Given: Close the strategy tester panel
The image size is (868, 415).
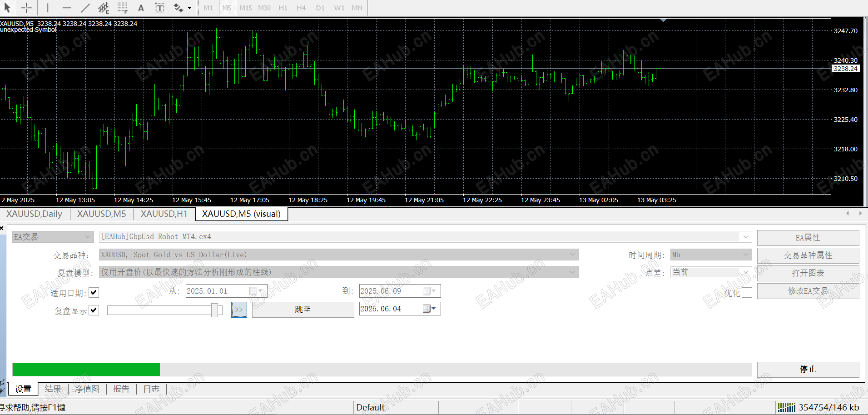Looking at the screenshot, I should point(2,228).
